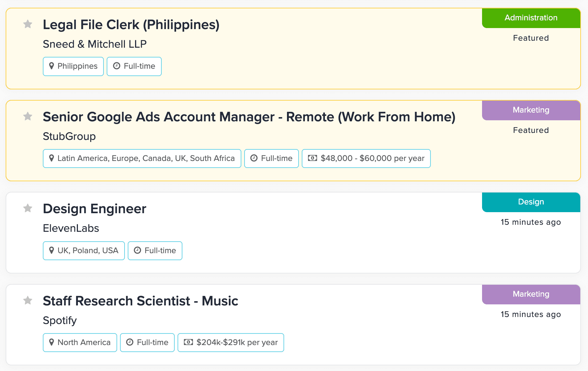Open Legal File Clerk (Philippines) job title
The image size is (588, 371).
131,25
